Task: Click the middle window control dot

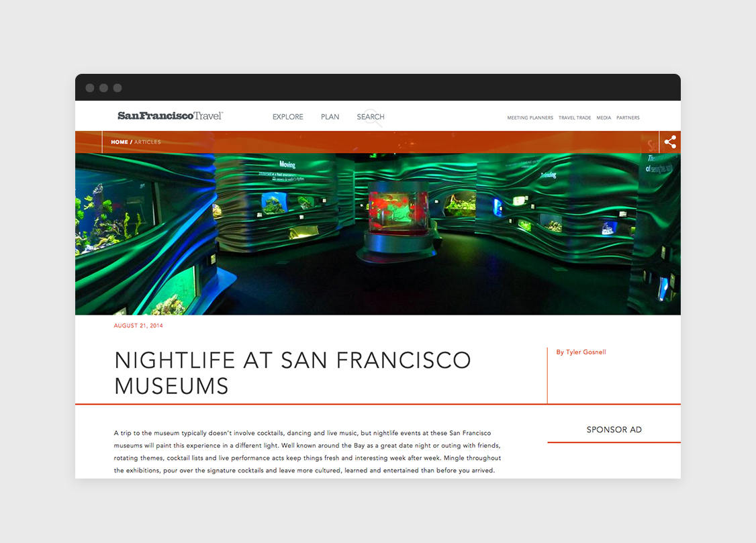Action: pos(103,88)
